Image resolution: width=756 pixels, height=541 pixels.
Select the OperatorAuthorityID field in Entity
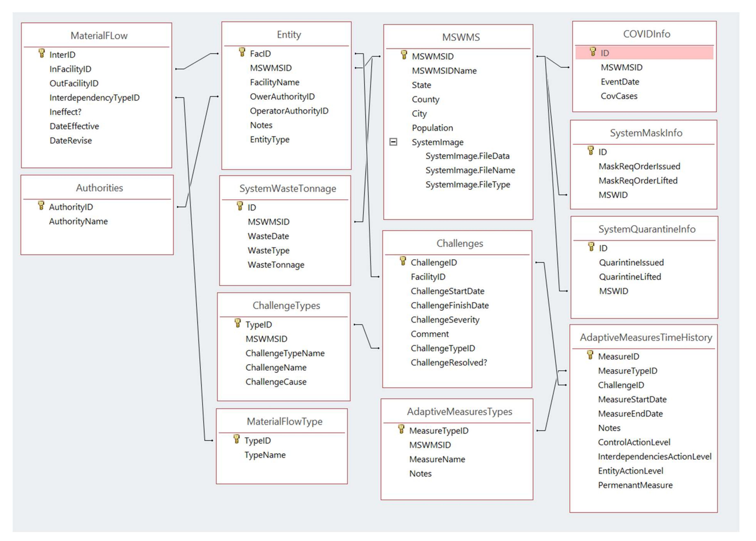(x=289, y=111)
